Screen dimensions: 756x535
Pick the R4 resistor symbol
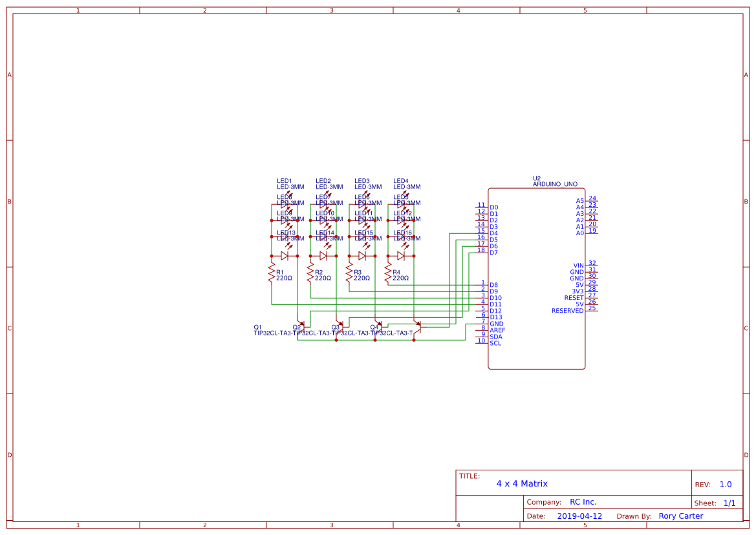388,274
